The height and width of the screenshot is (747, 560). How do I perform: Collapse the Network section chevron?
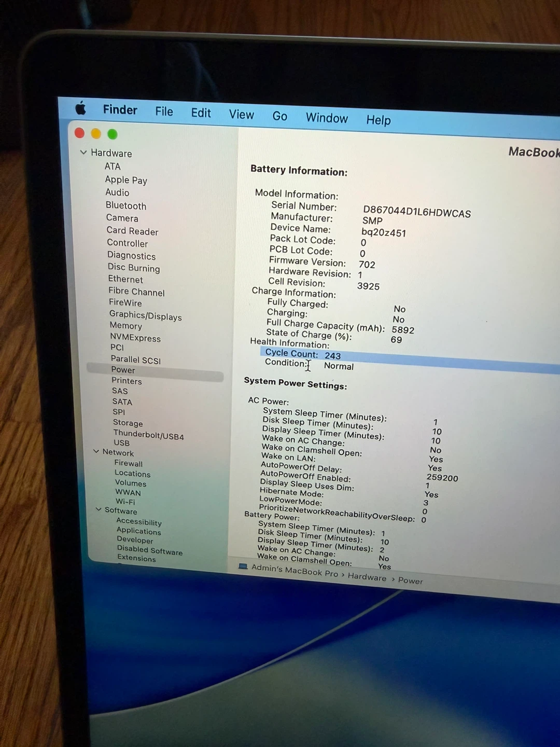(96, 451)
